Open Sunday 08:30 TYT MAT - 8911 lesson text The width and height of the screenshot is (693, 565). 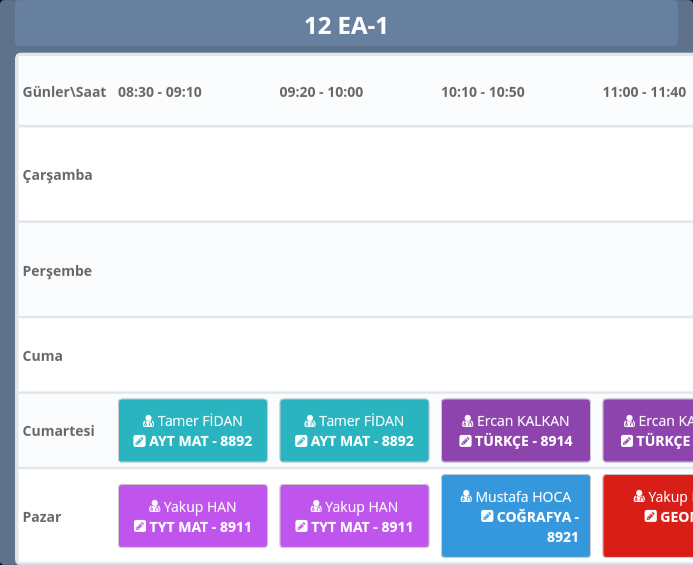[200, 527]
